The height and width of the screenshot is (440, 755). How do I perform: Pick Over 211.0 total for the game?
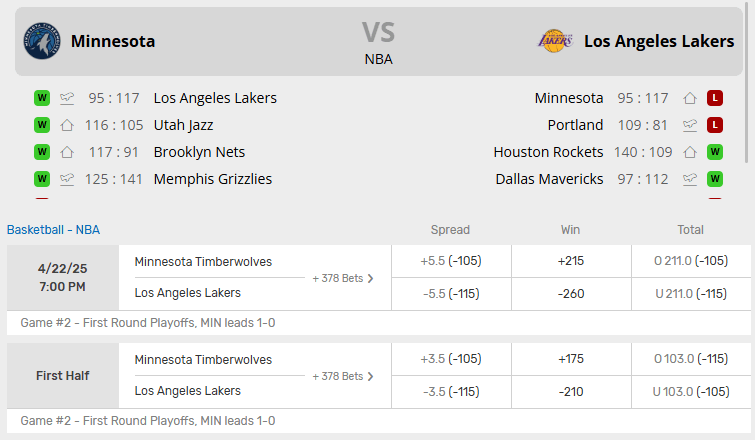point(691,261)
